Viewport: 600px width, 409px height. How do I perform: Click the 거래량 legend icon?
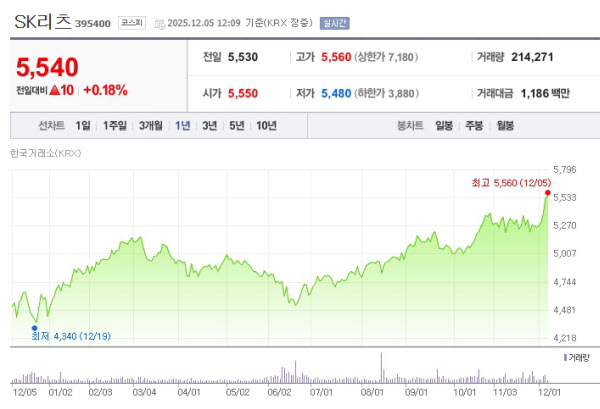[x=565, y=357]
